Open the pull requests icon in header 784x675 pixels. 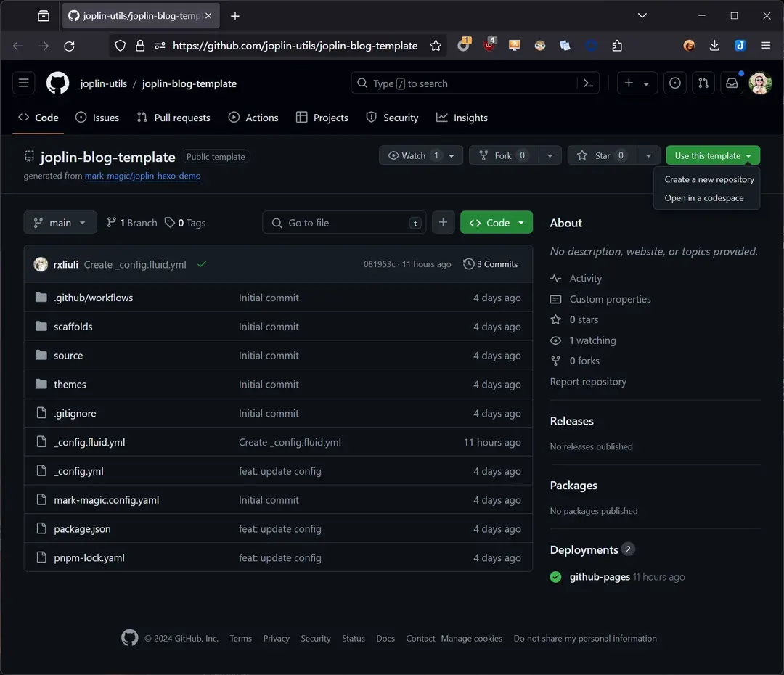(x=703, y=83)
